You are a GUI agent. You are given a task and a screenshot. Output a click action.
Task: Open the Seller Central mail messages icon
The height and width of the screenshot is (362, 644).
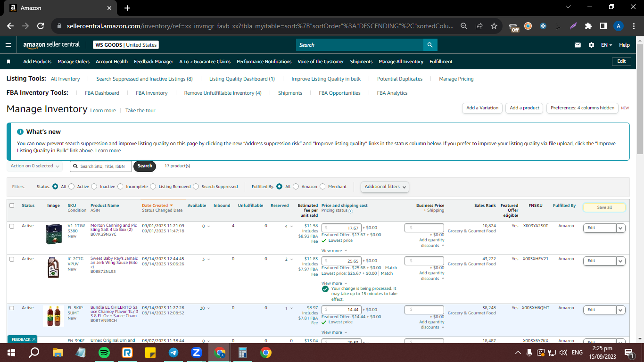(x=578, y=45)
